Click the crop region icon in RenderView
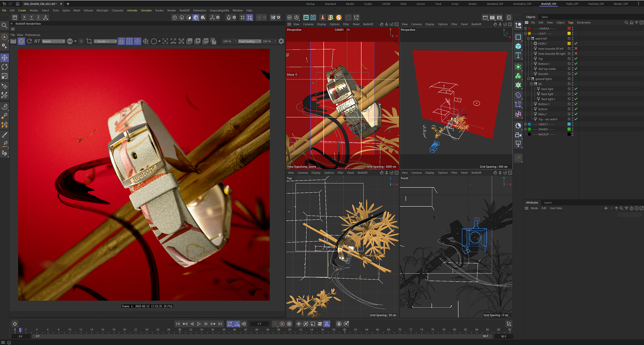The width and height of the screenshot is (644, 345). (x=89, y=41)
